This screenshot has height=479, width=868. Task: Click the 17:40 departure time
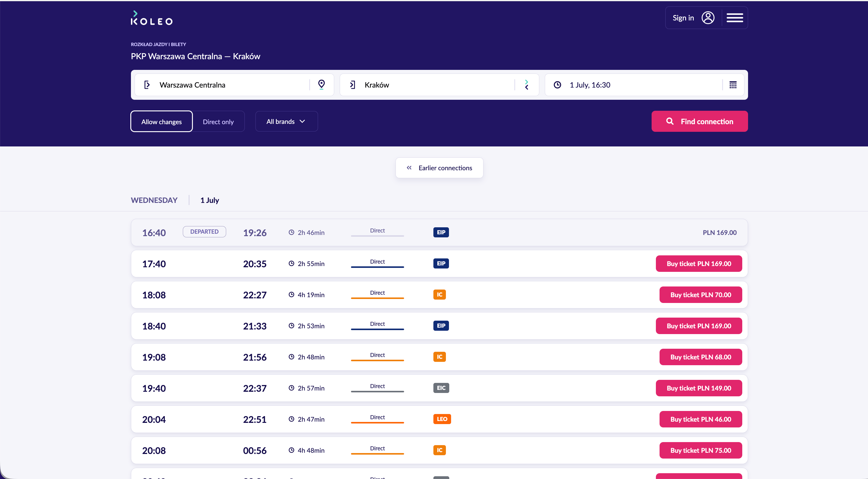154,264
